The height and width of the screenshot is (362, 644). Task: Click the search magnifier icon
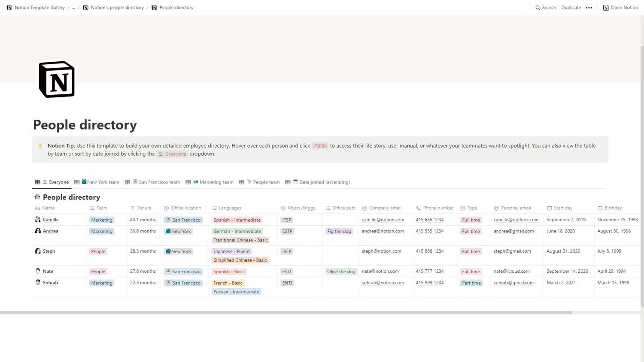538,8
